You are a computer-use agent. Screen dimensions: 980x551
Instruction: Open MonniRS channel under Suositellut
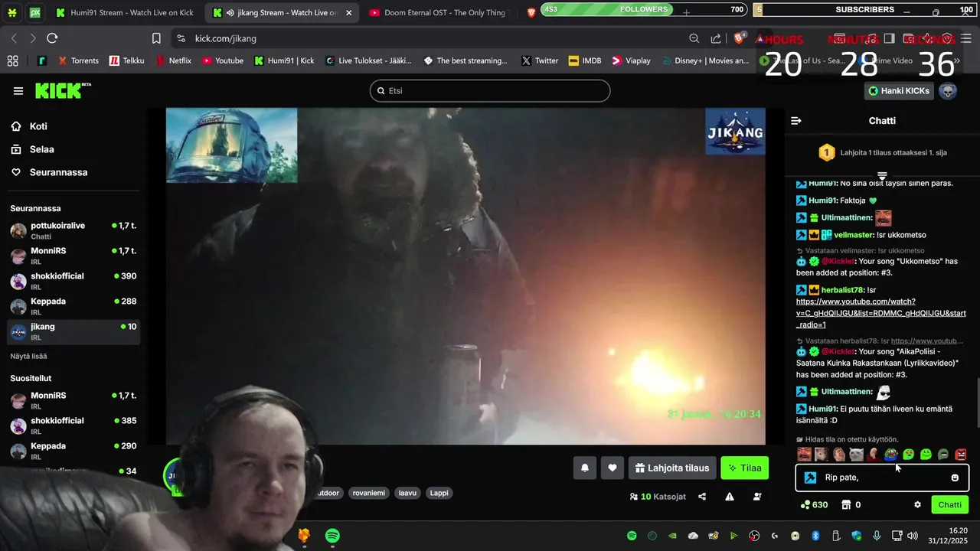click(x=73, y=400)
